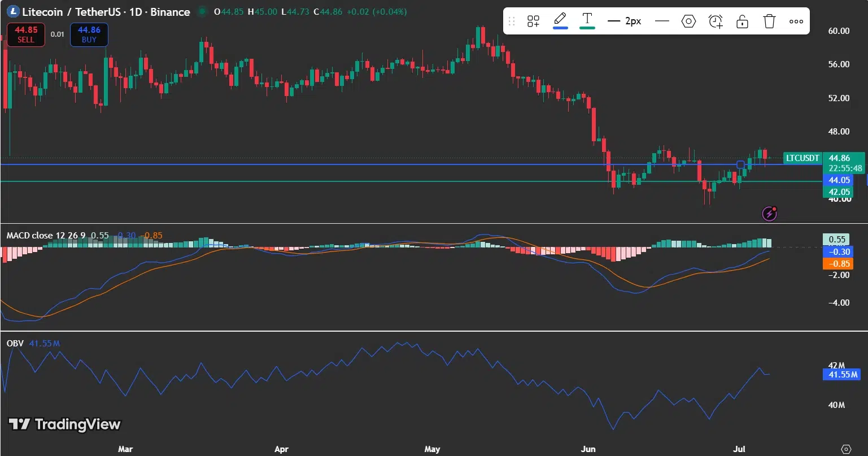Click the 0.01 spread value

tap(58, 34)
